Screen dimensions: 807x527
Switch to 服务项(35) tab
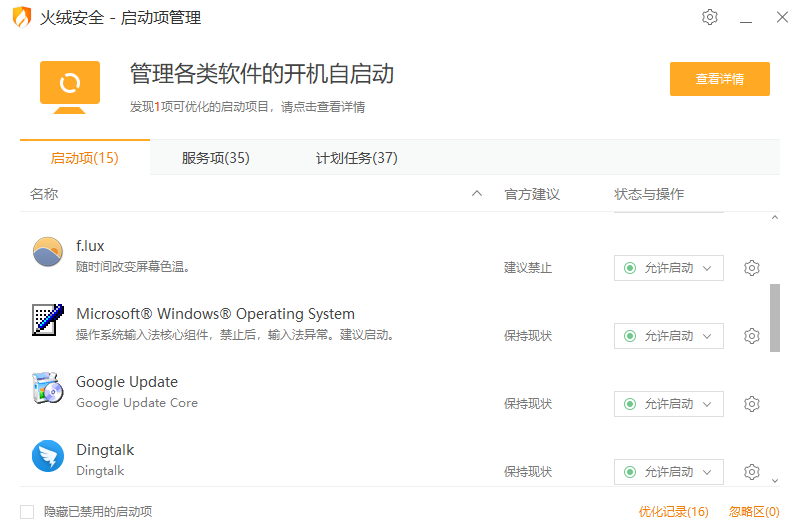click(216, 157)
